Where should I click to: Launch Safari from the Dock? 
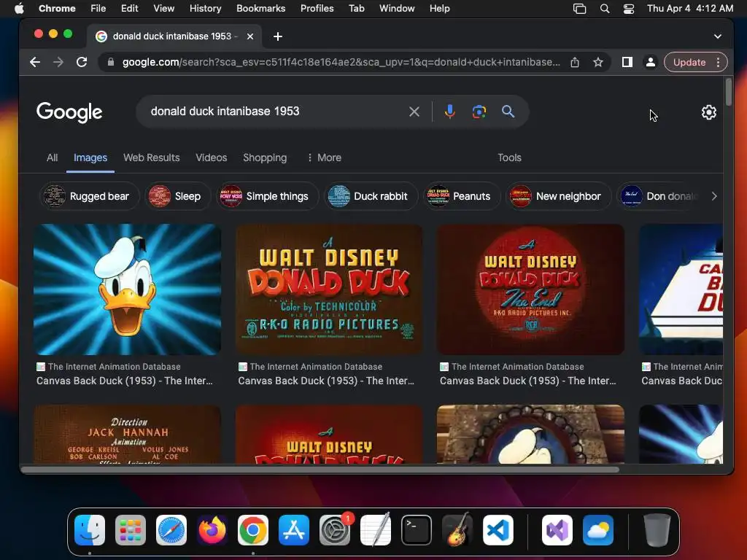(171, 530)
